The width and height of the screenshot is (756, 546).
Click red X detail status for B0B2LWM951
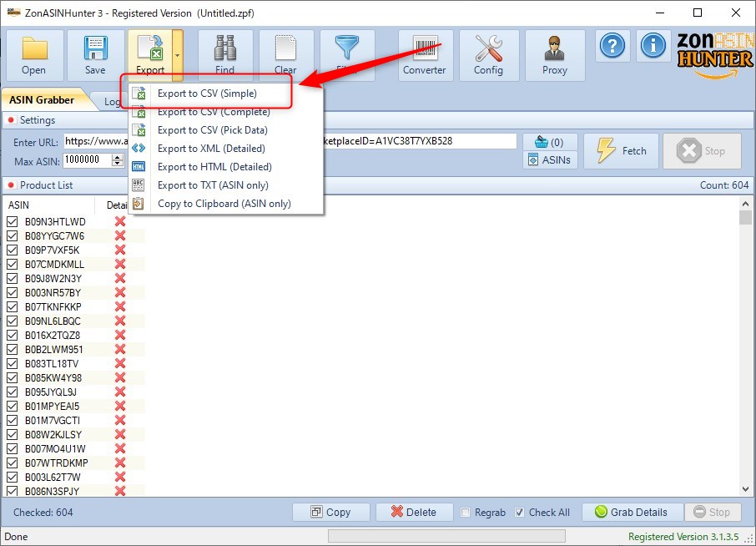click(x=120, y=349)
